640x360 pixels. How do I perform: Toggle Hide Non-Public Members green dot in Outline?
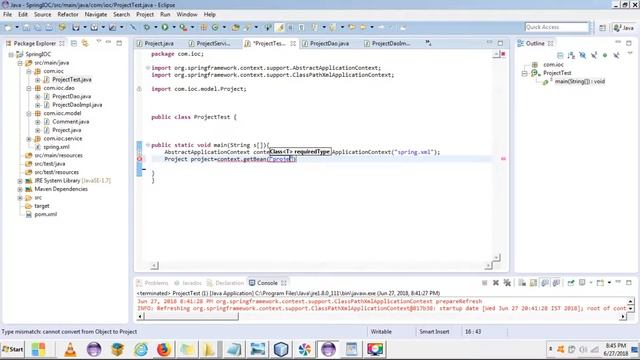pyautogui.click(x=605, y=55)
